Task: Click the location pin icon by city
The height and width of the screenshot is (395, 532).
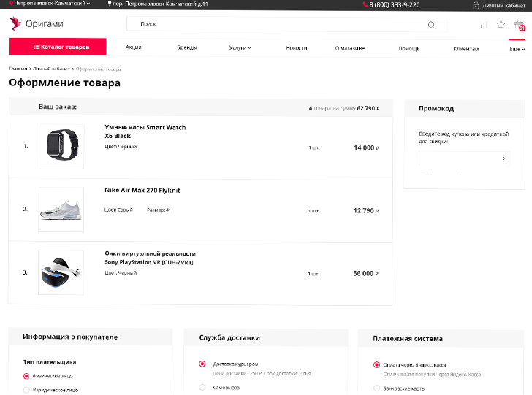Action: 11,4
